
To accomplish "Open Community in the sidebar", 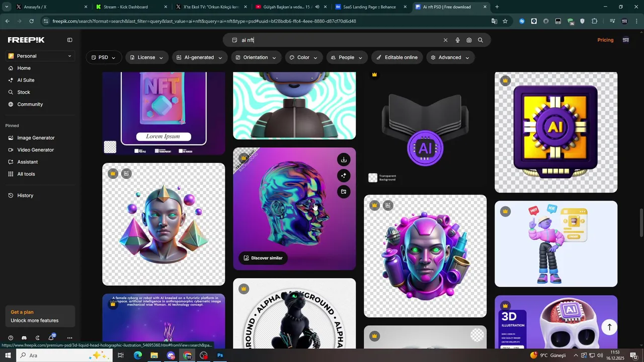I will coord(30,104).
